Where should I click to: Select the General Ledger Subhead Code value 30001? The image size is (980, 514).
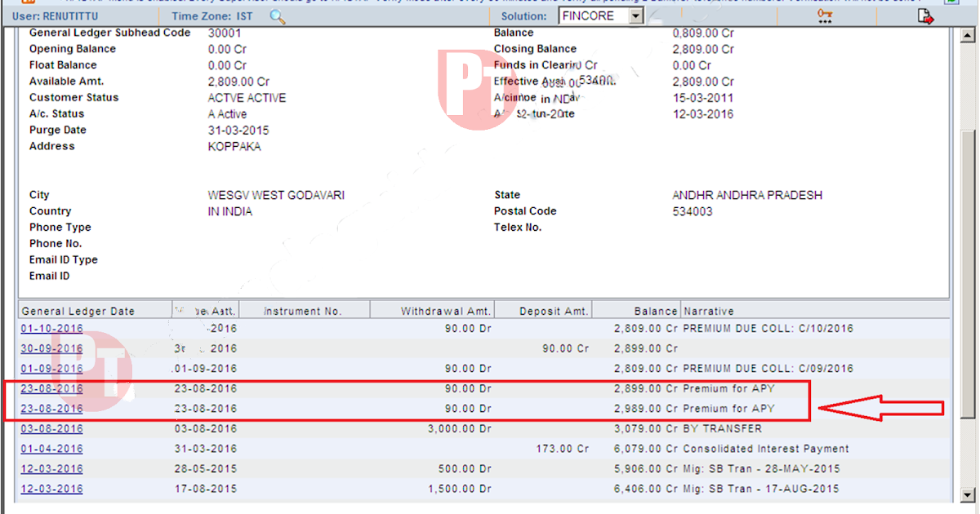pos(225,33)
